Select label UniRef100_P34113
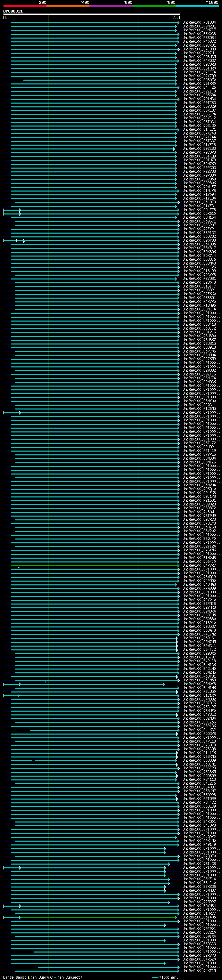Screen dimensions: 222x980 pos(199,779)
